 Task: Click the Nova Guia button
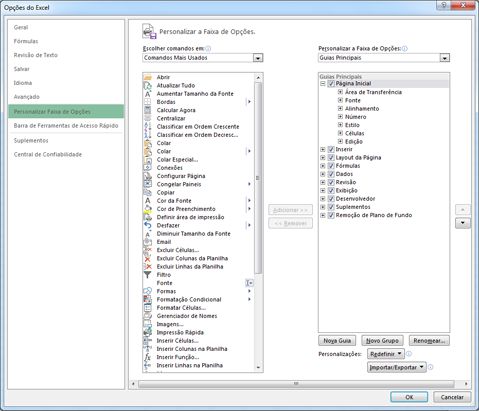pyautogui.click(x=337, y=341)
